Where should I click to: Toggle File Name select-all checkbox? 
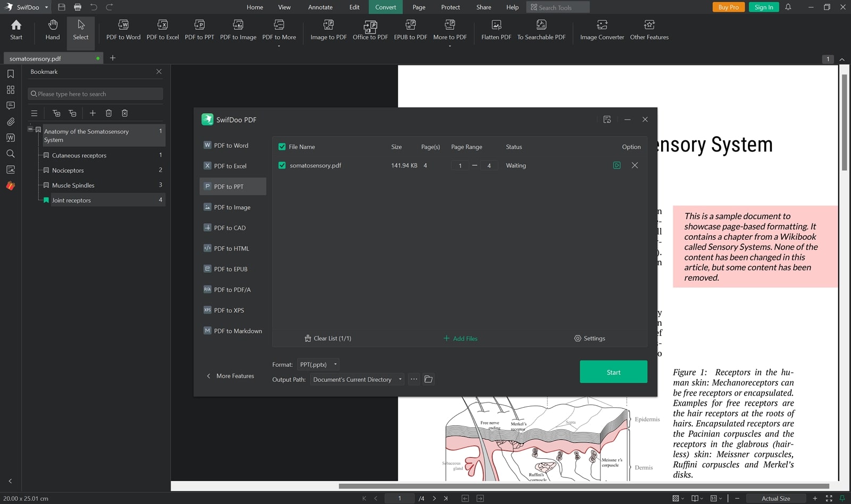pos(282,147)
